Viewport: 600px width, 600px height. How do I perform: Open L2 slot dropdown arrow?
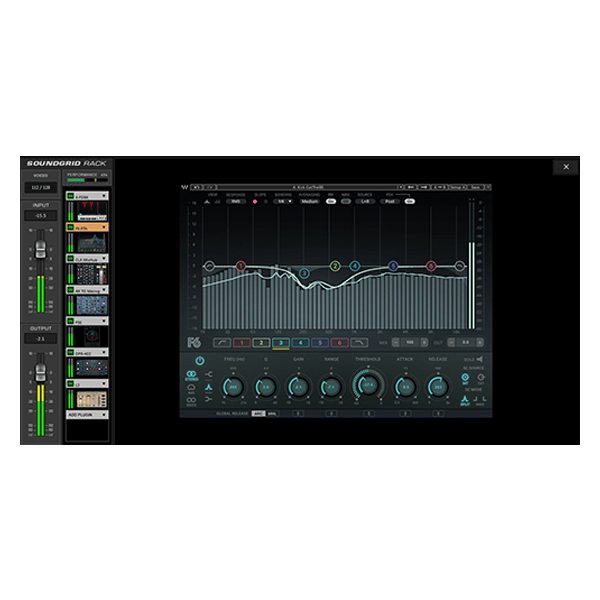pos(104,383)
